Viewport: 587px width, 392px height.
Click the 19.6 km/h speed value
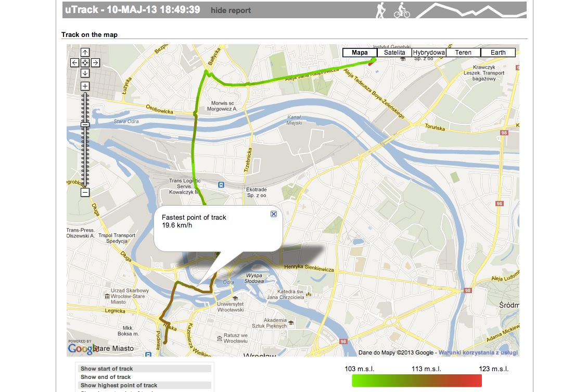point(177,225)
